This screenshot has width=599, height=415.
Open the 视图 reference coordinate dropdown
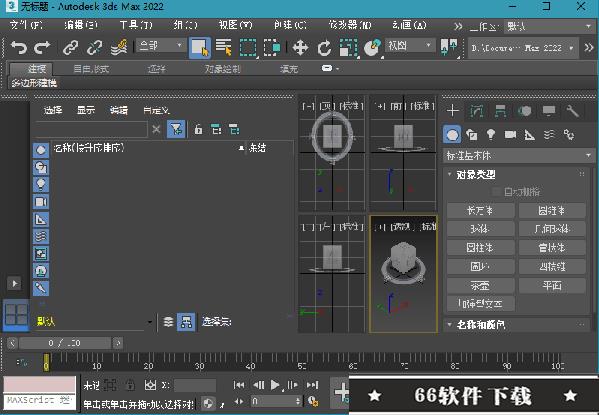410,45
